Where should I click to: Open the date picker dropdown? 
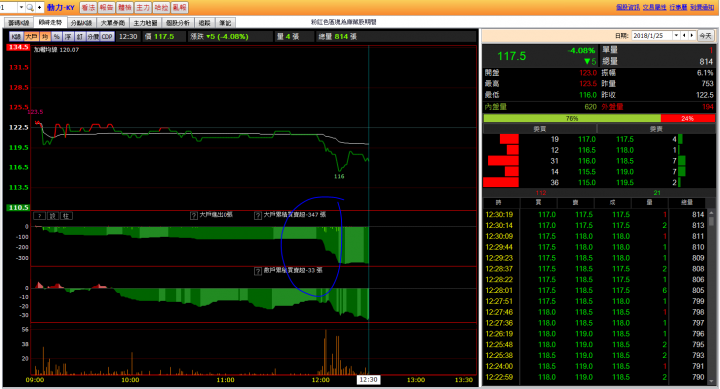click(676, 35)
